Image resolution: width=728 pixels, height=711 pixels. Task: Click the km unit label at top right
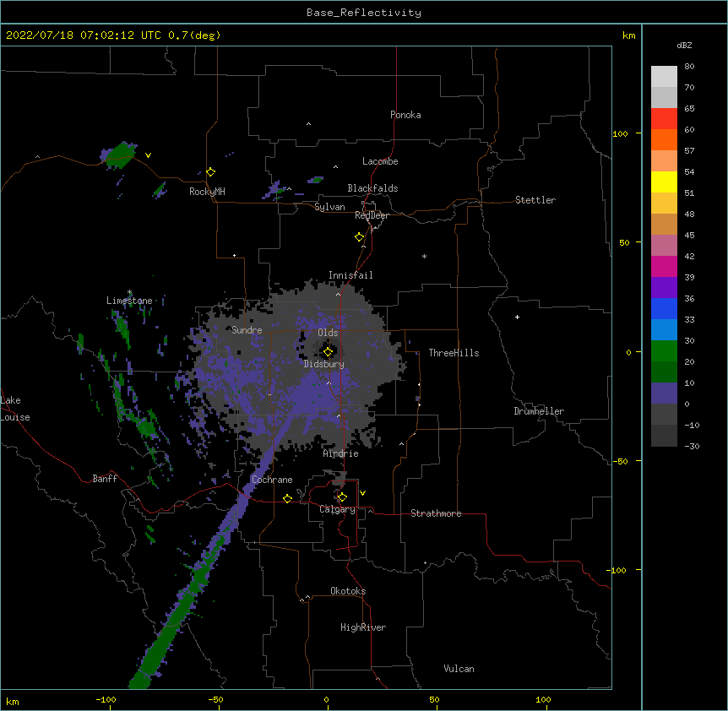pos(629,35)
